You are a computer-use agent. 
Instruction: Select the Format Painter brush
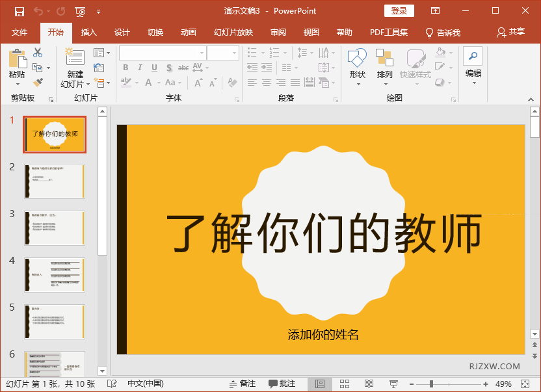38,83
